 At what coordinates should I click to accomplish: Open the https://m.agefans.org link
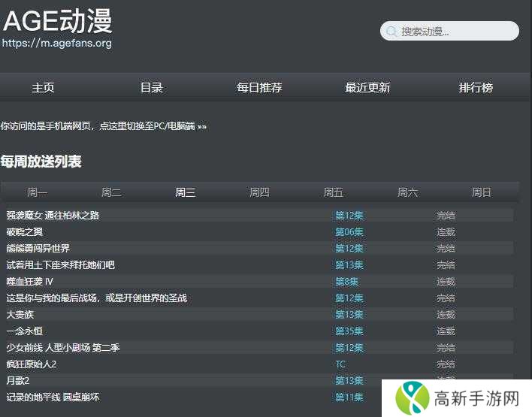tap(57, 43)
